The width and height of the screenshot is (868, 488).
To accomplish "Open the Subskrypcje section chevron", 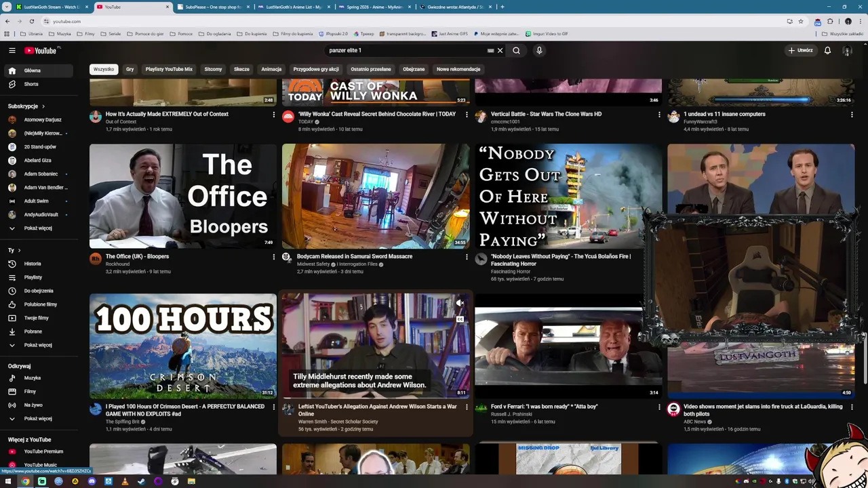I will [43, 106].
